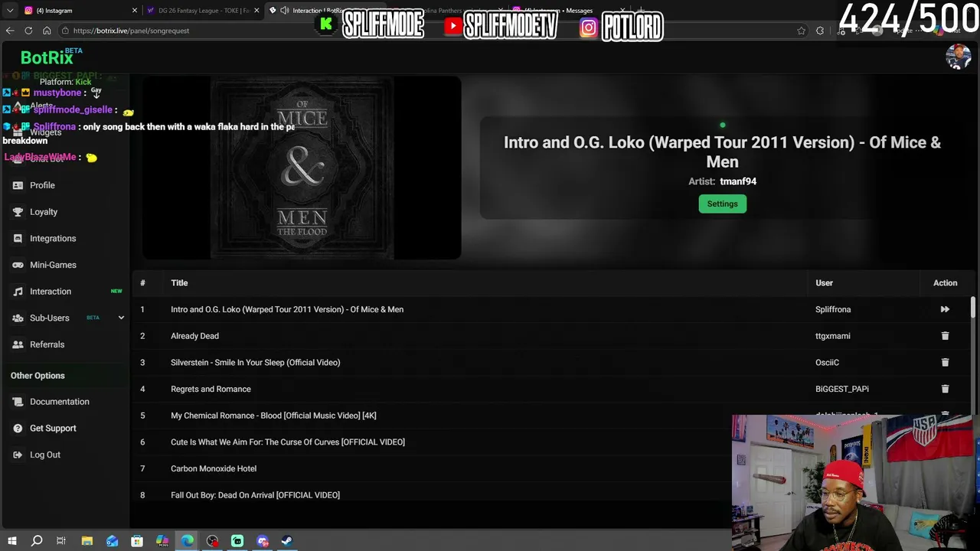
Task: Launch File Explorer from the taskbar
Action: coord(87,541)
